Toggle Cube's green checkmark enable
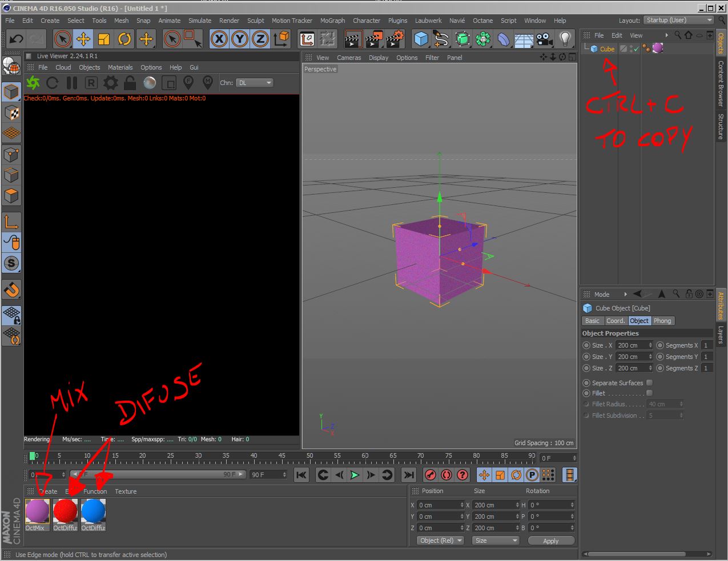Image resolution: width=728 pixels, height=561 pixels. coord(636,49)
